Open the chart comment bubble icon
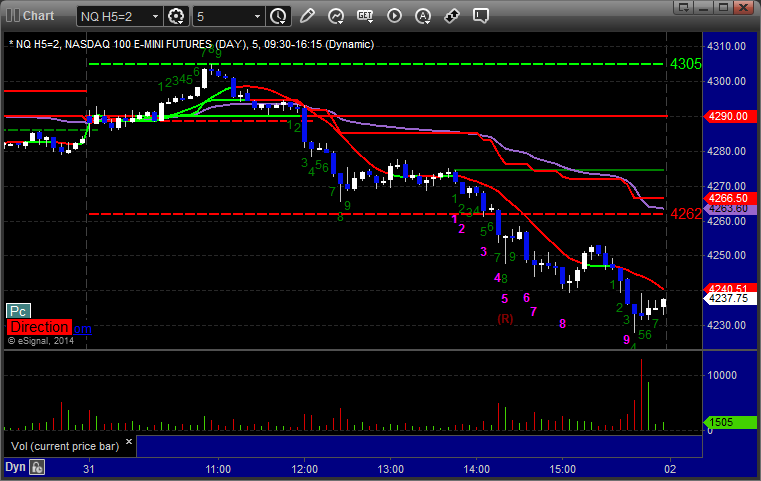The width and height of the screenshot is (761, 481). click(x=480, y=16)
